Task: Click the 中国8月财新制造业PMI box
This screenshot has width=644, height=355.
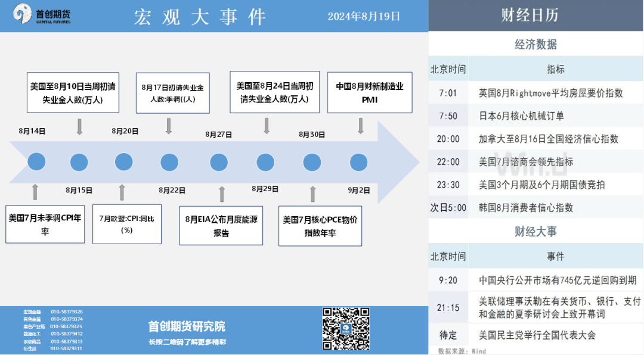Action: pos(370,93)
